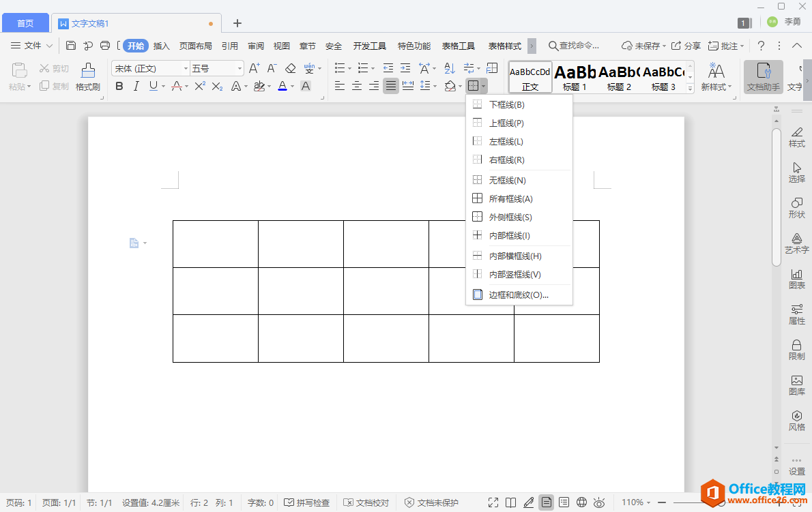Screen dimensions: 812x512
Task: Click the shading fill color bucket
Action: point(450,87)
